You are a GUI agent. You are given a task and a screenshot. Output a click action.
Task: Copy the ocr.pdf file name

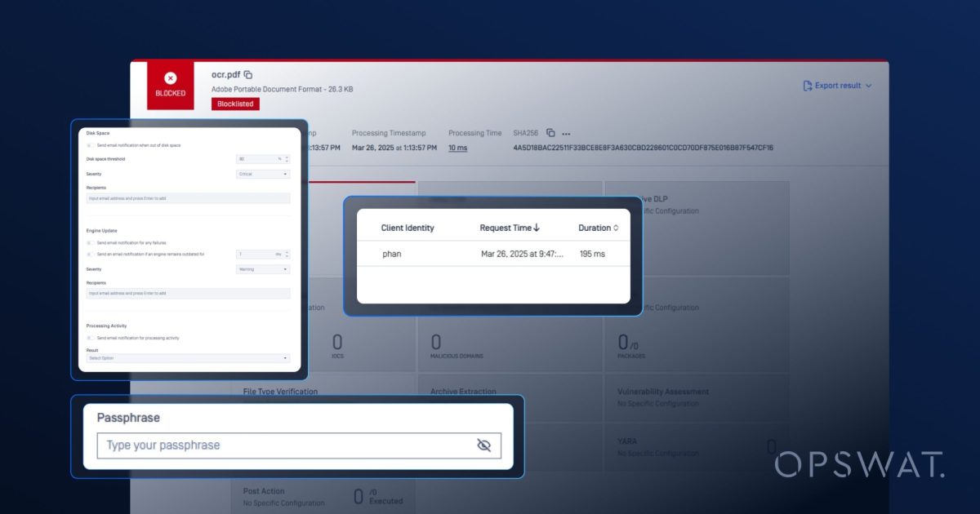(x=247, y=75)
